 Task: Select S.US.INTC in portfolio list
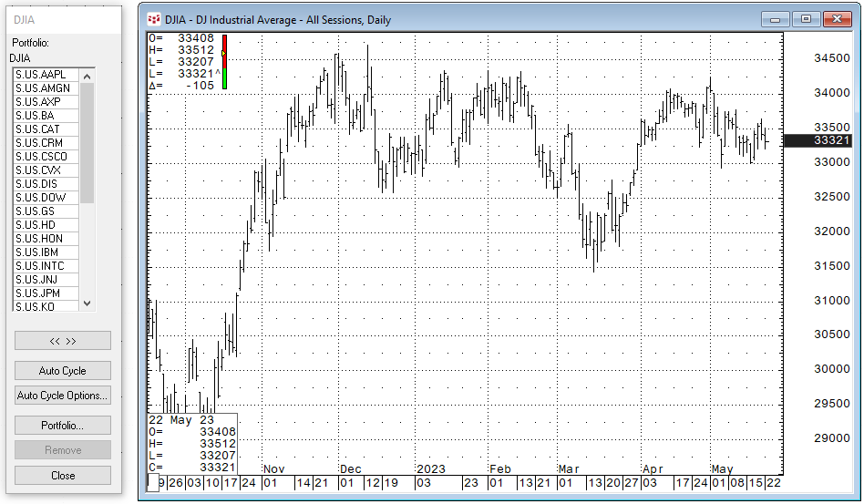[46, 266]
